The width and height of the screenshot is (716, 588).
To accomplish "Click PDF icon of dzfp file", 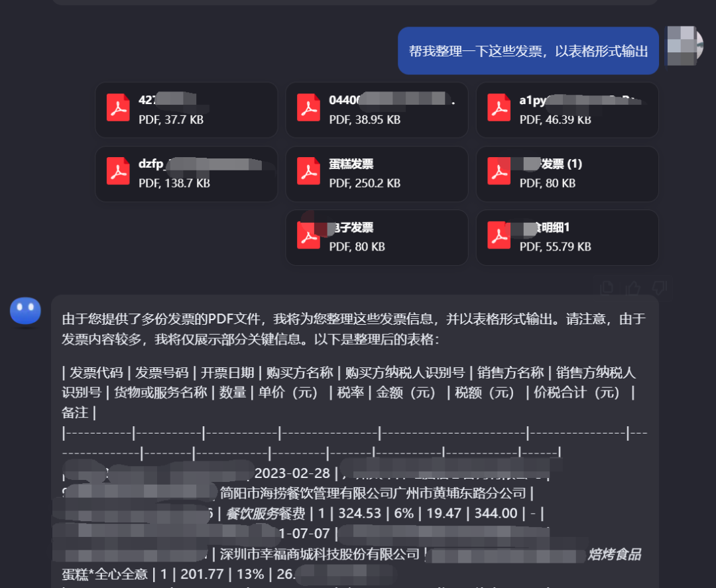I will (118, 171).
